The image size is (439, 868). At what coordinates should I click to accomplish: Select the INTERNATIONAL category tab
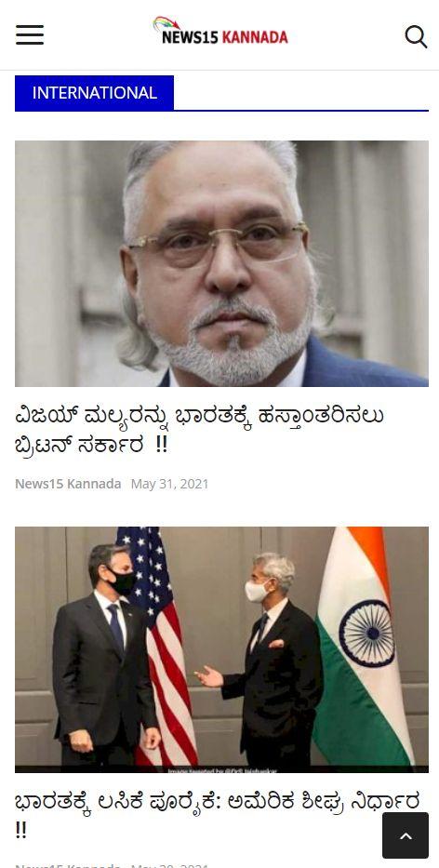point(94,93)
